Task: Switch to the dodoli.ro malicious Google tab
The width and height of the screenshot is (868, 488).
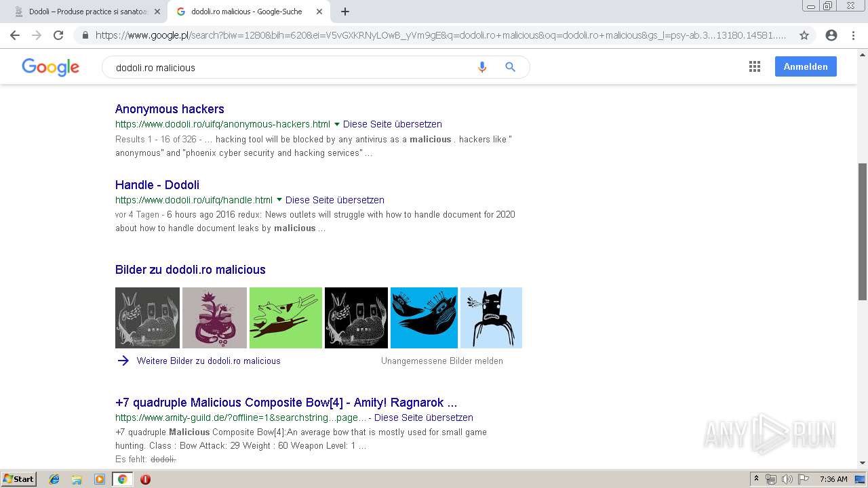Action: pyautogui.click(x=248, y=12)
